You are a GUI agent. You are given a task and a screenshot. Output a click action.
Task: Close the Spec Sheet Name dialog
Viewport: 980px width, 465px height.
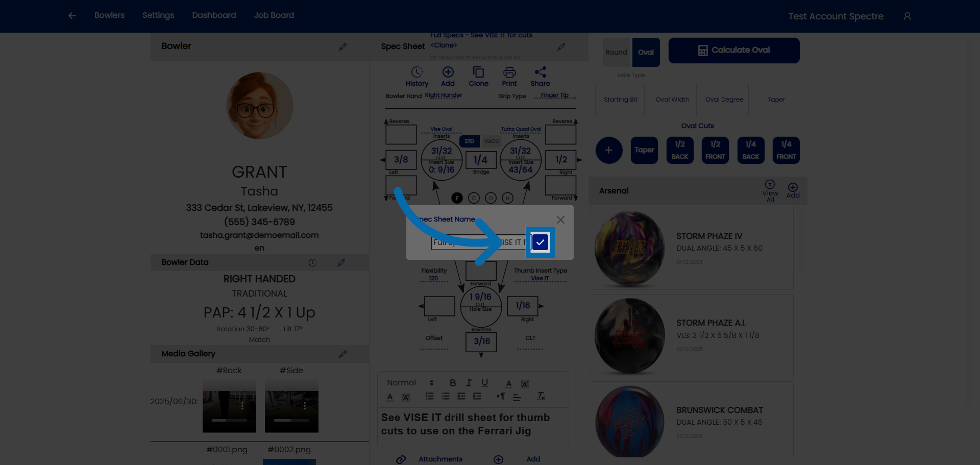coord(560,219)
